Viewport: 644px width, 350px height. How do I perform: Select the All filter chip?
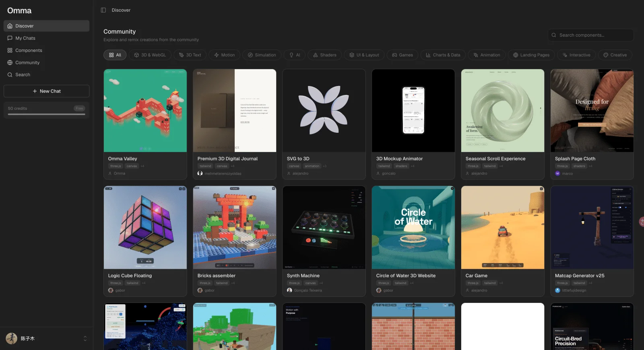click(115, 55)
